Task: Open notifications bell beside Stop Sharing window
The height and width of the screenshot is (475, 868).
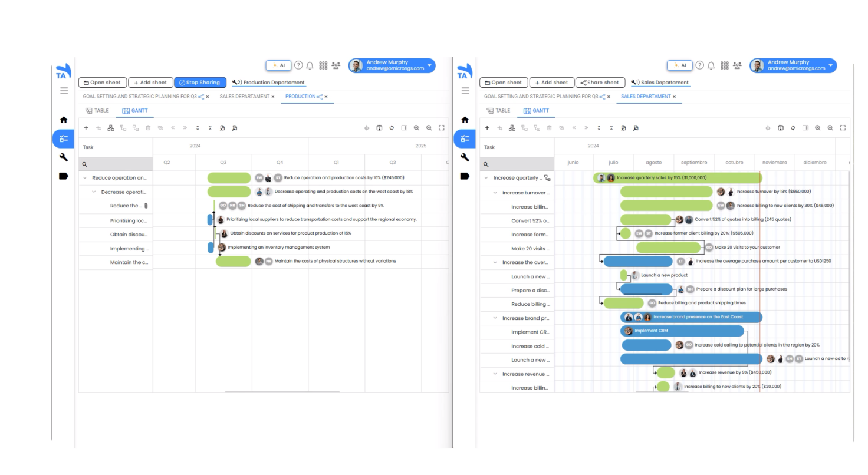Action: pyautogui.click(x=310, y=65)
